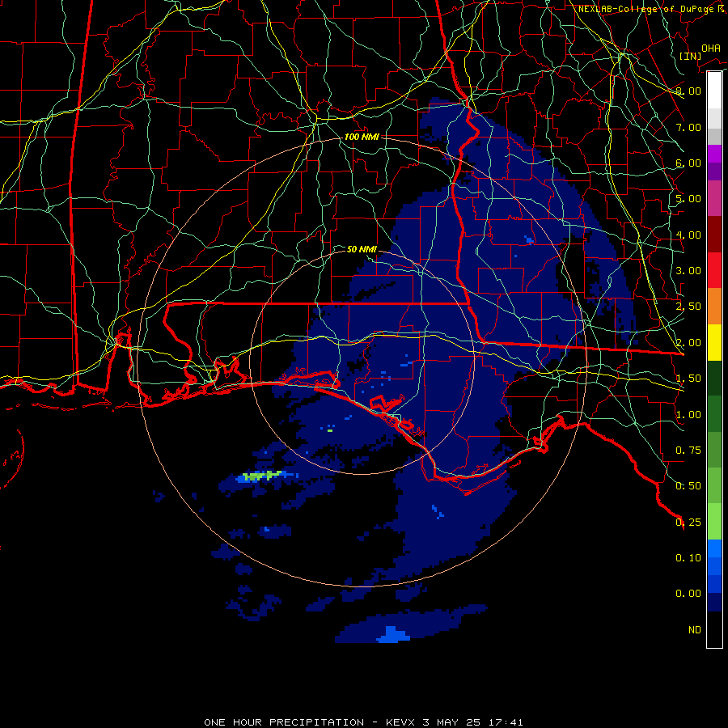Viewport: 728px width, 728px height.
Task: Click the bright blue patch in southernmost rain band
Action: point(393,635)
